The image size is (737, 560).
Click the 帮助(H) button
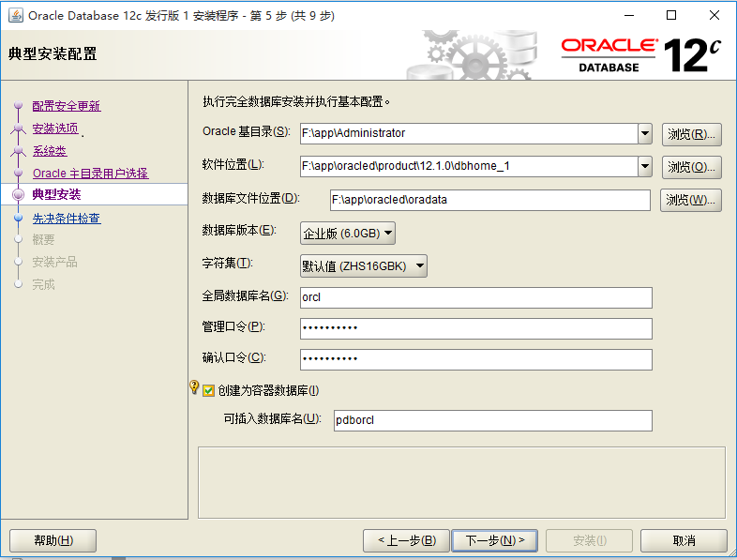click(x=53, y=540)
